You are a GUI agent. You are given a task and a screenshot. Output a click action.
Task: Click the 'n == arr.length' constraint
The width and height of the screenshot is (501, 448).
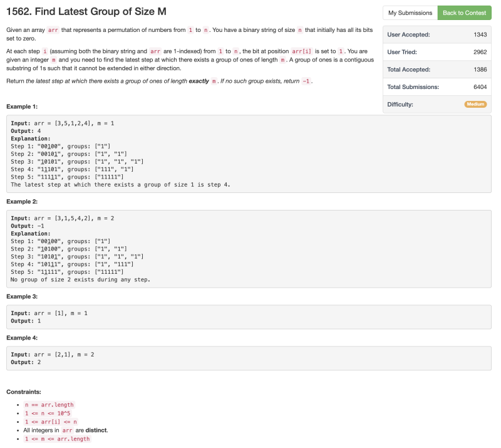tap(48, 405)
